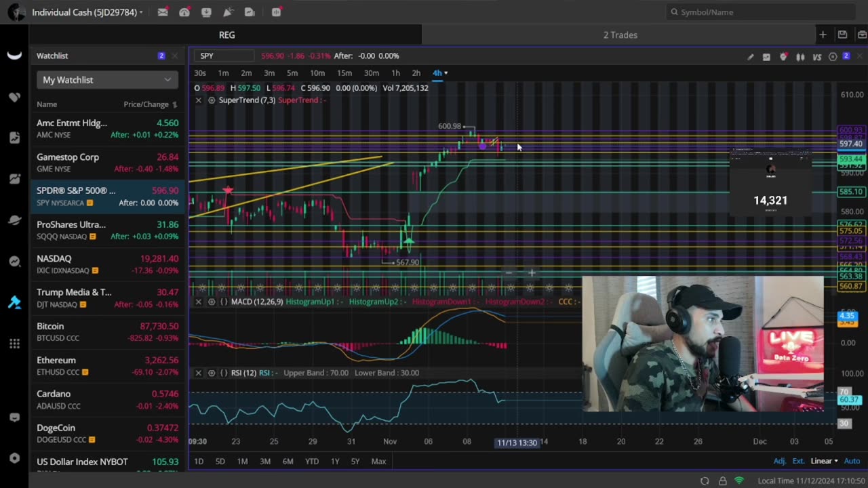
Task: Open the Webull home logo in sidebar
Action: coord(14,56)
